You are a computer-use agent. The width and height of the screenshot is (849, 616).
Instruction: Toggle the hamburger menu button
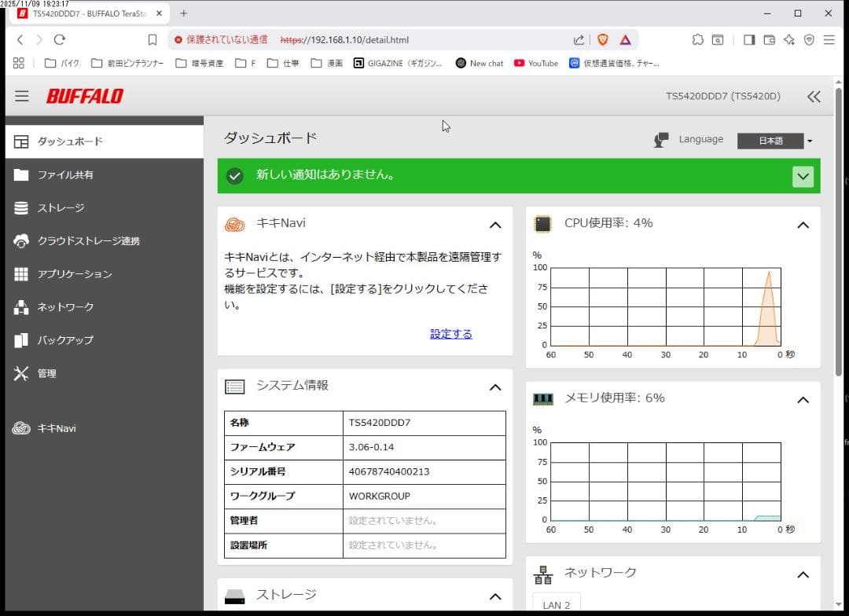pos(21,96)
